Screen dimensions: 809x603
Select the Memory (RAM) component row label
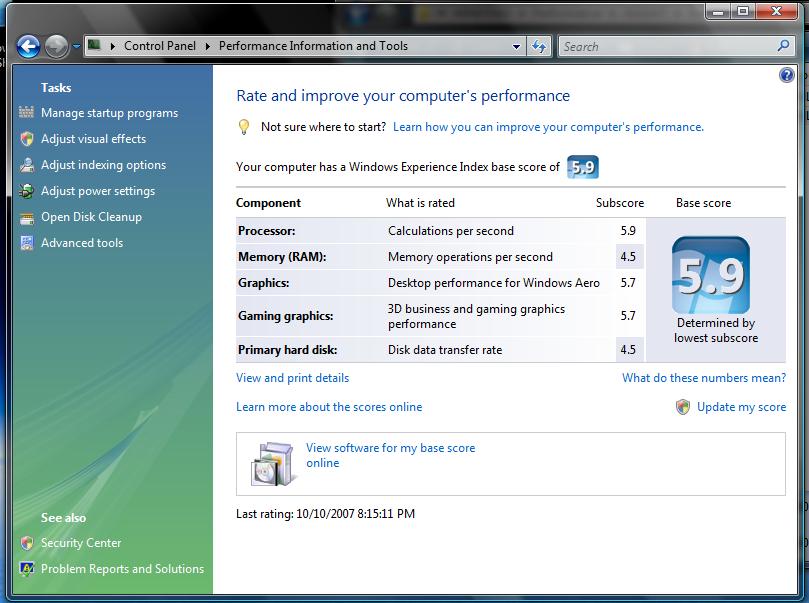coord(282,257)
